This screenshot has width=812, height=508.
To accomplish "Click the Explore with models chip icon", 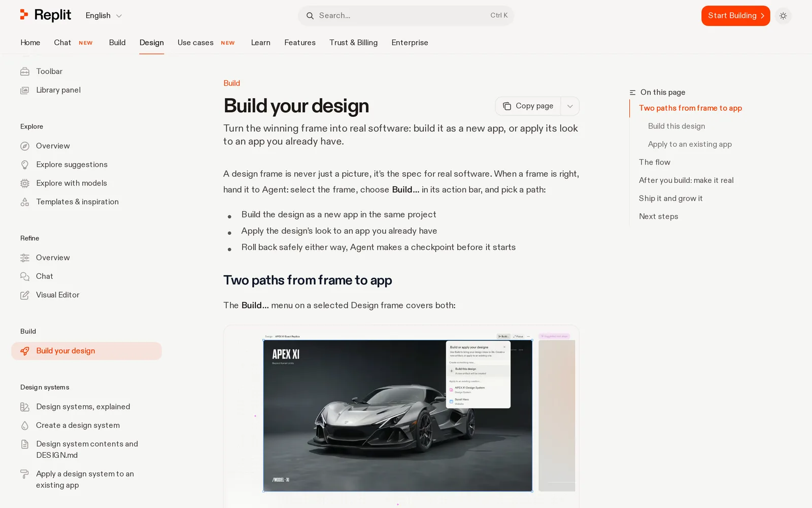I will (25, 183).
